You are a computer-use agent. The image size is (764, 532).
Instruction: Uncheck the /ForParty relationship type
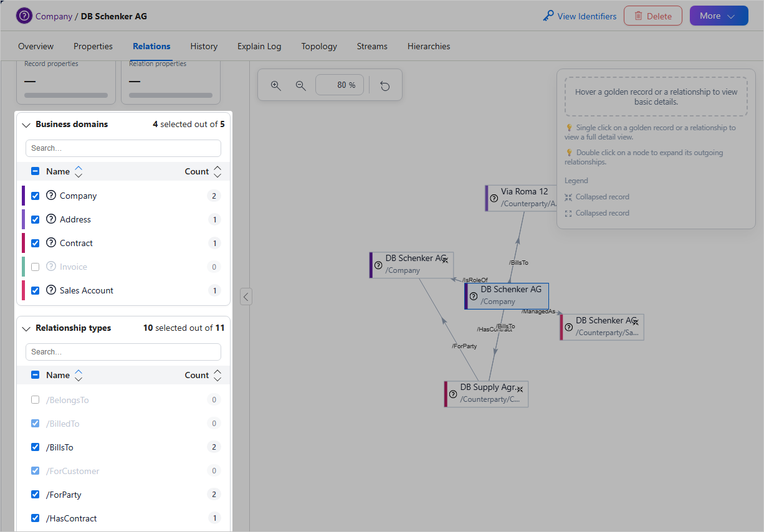point(36,495)
